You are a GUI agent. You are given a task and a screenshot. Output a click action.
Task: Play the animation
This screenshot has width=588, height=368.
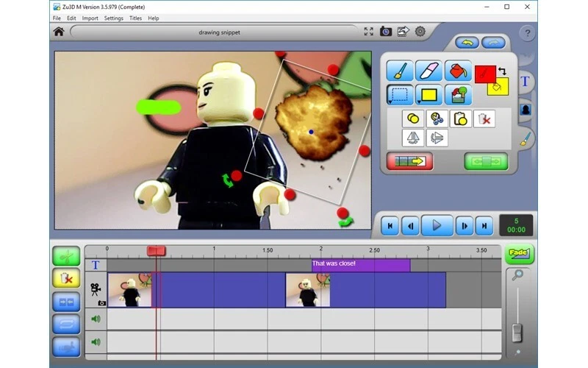pos(437,225)
